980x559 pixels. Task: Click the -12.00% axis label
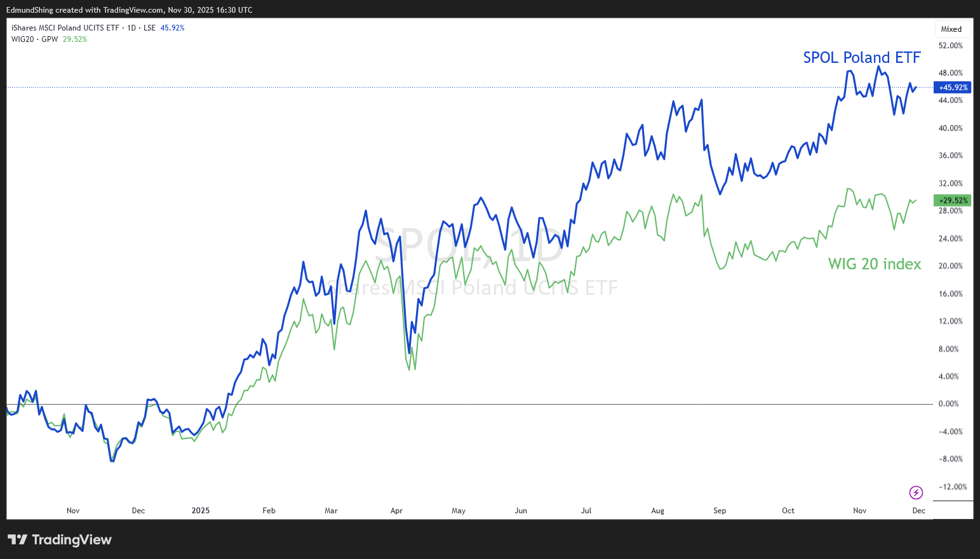point(953,487)
